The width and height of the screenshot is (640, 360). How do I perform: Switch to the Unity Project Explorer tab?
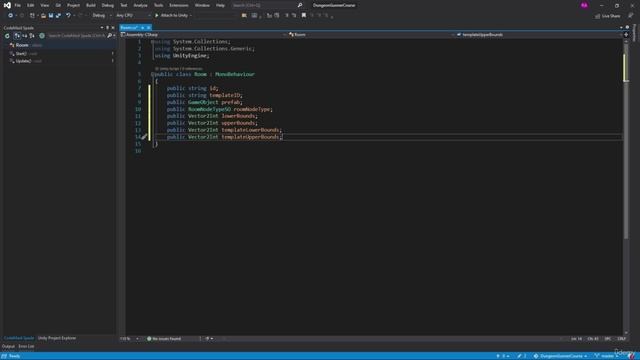point(57,338)
